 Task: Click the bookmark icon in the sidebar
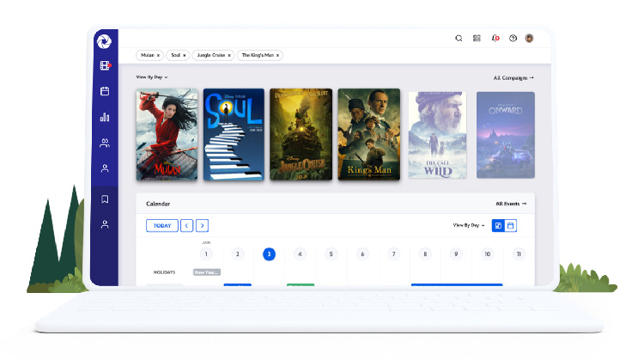point(105,199)
